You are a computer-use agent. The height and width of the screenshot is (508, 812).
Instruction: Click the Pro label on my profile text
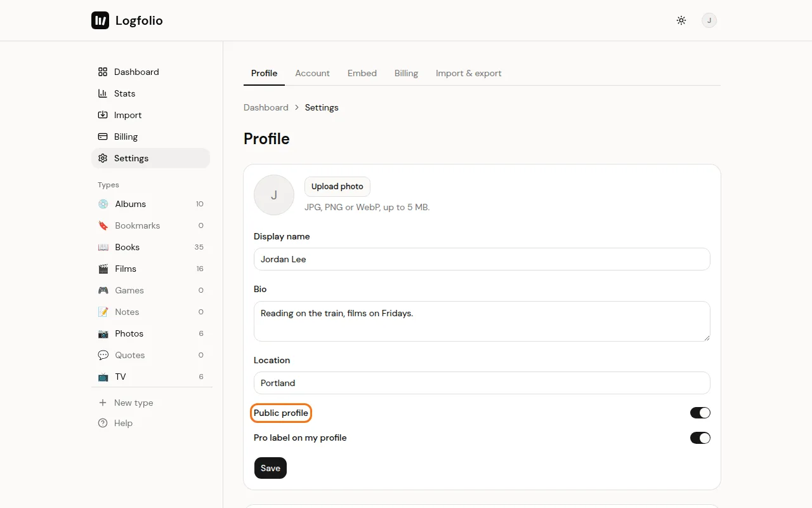click(x=300, y=438)
